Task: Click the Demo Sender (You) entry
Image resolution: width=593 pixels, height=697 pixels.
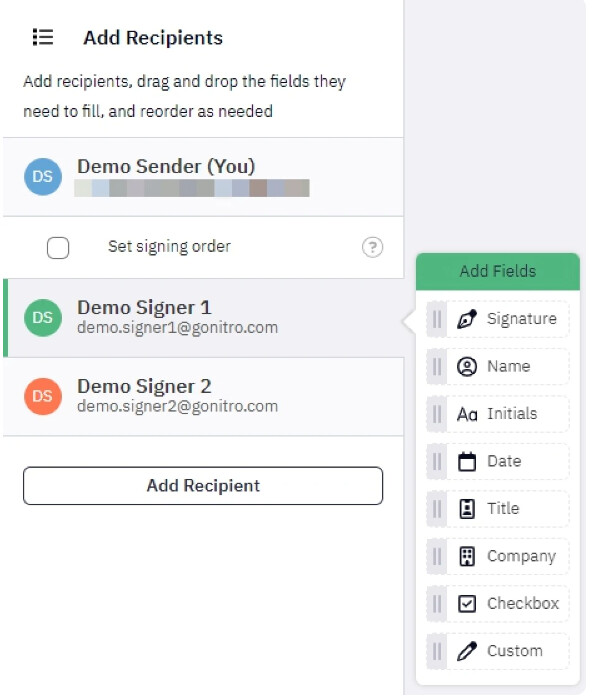Action: tap(204, 177)
